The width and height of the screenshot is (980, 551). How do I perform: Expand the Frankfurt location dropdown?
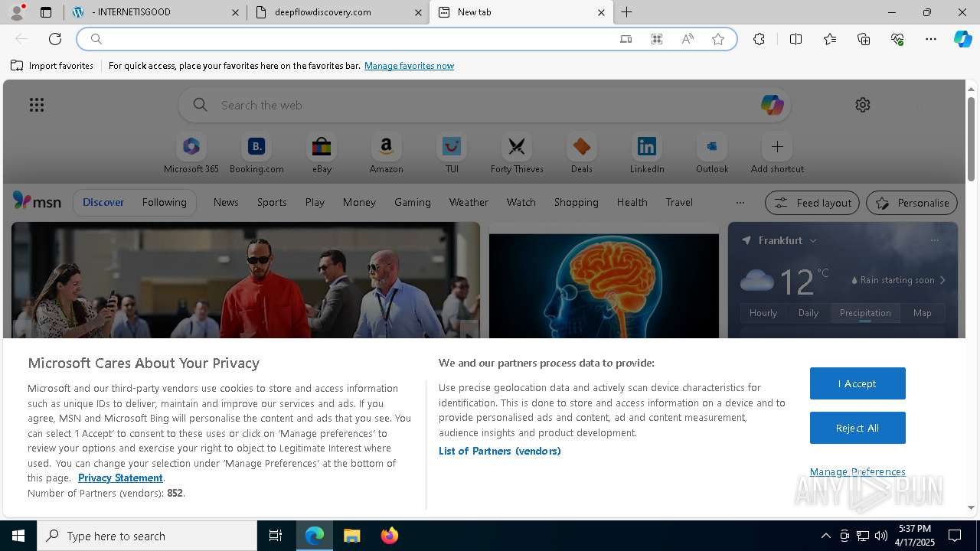click(813, 240)
